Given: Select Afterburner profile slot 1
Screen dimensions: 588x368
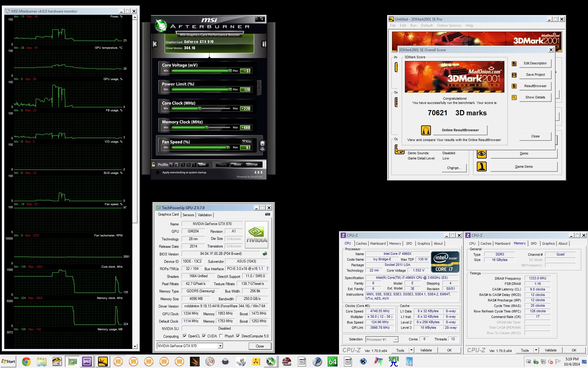Looking at the screenshot, I should click(x=171, y=165).
